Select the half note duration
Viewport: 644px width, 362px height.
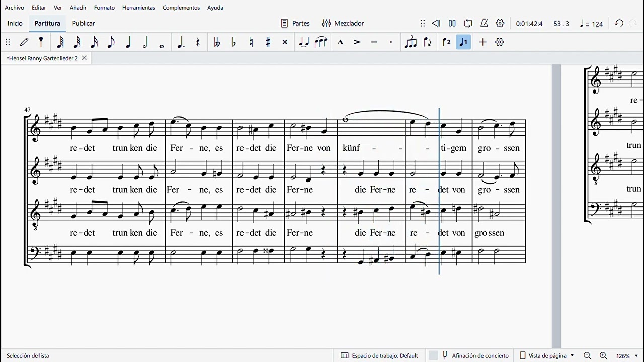[145, 42]
